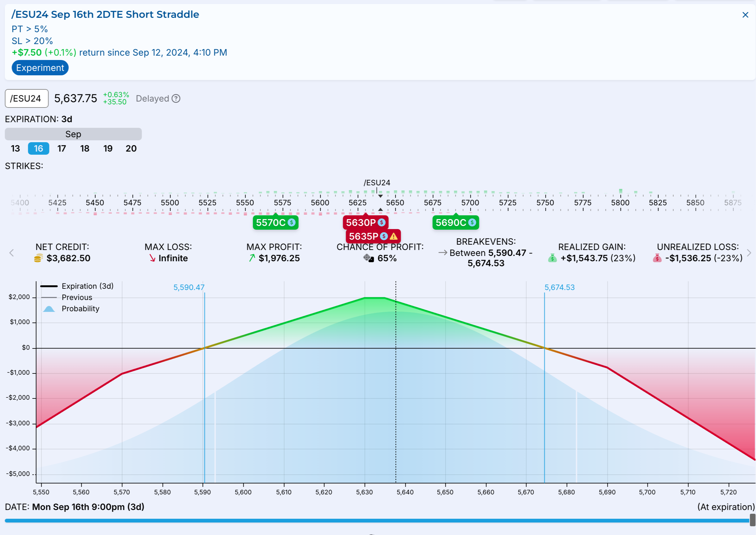Viewport: 756px width, 535px height.
Task: Toggle the Previous line legend
Action: coord(77,297)
